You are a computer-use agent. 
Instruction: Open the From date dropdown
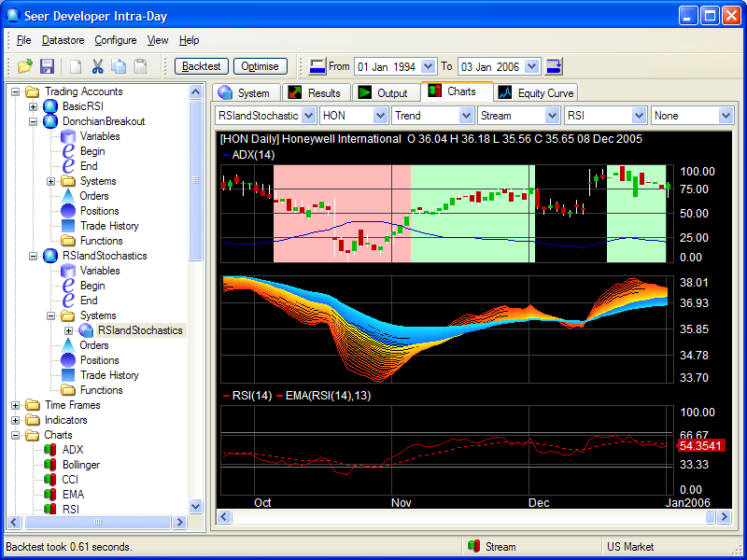click(428, 66)
